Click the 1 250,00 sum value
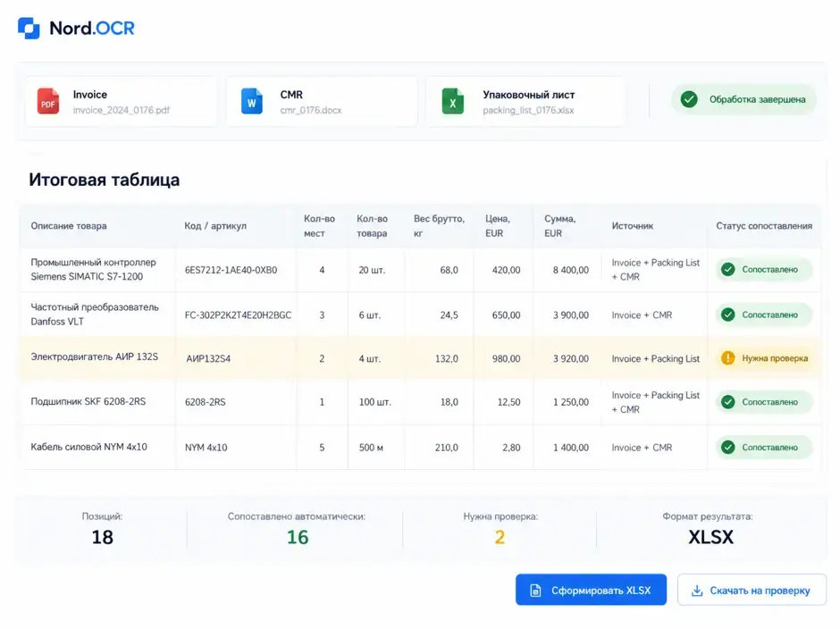 click(x=570, y=402)
